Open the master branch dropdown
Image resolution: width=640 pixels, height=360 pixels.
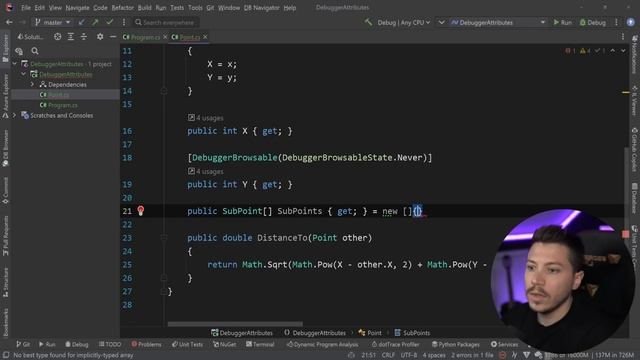pos(53,22)
